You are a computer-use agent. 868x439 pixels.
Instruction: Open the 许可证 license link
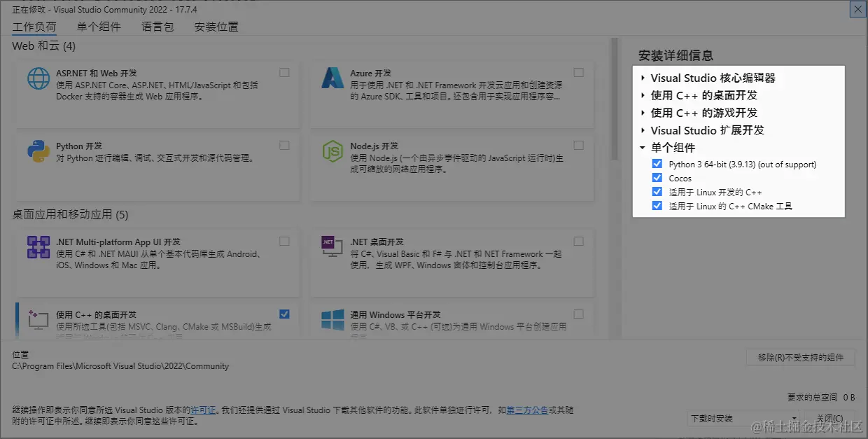(x=202, y=410)
